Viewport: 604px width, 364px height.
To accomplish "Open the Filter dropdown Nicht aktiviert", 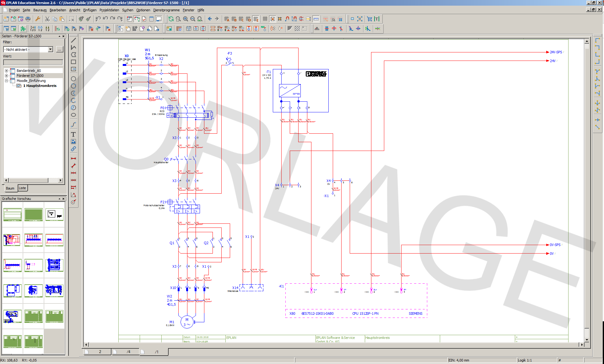I will pos(50,49).
